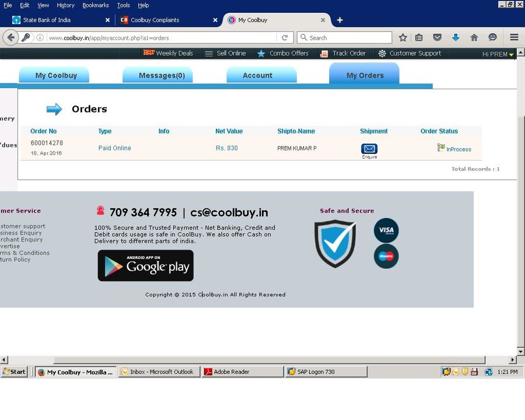The height and width of the screenshot is (420, 525).
Task: Open downloads arrow icon
Action: click(456, 37)
